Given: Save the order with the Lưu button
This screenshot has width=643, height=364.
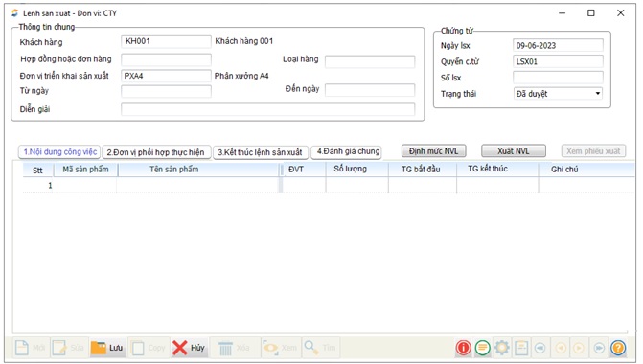Looking at the screenshot, I should pos(107,348).
